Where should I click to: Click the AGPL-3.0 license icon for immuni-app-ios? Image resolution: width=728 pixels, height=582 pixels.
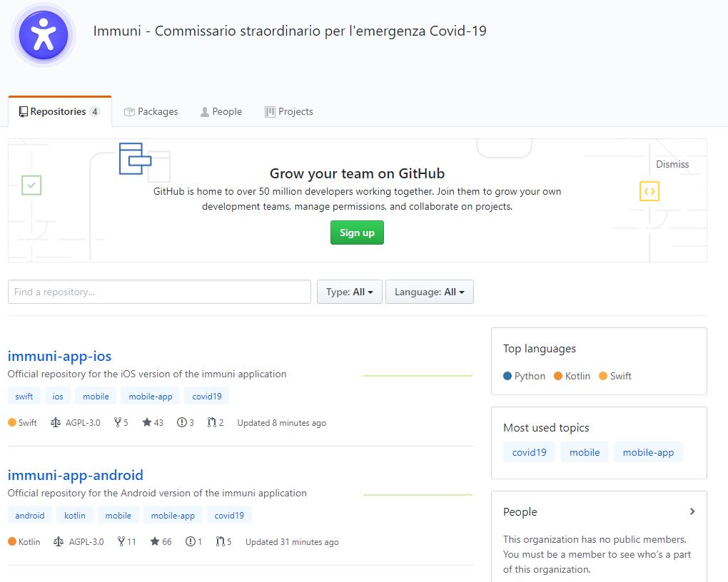pyautogui.click(x=56, y=422)
